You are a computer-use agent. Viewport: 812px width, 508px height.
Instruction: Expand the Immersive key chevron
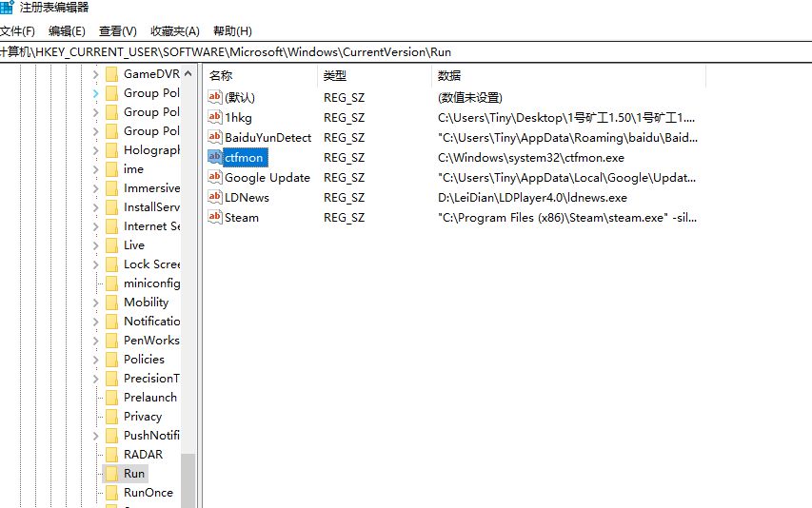(96, 188)
